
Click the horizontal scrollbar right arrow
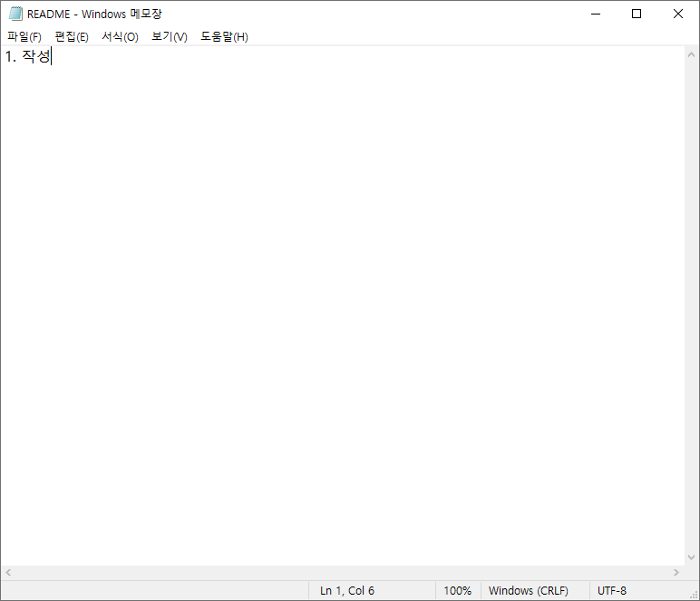point(676,572)
